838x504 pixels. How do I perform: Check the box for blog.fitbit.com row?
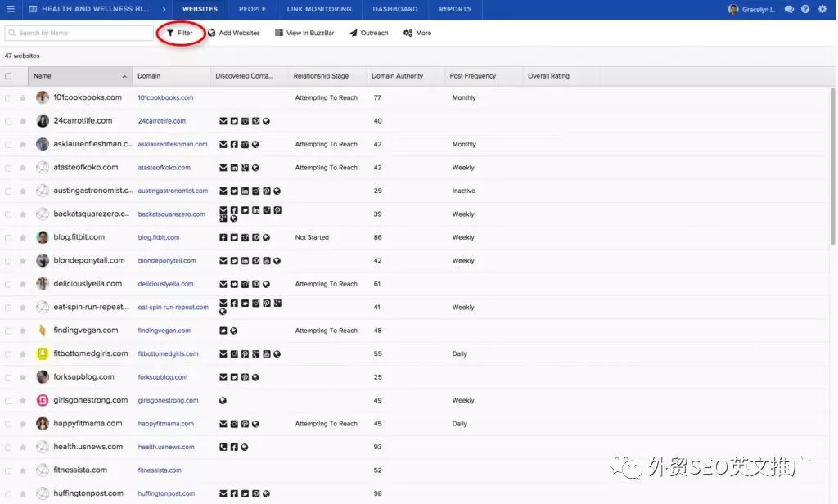coord(8,238)
